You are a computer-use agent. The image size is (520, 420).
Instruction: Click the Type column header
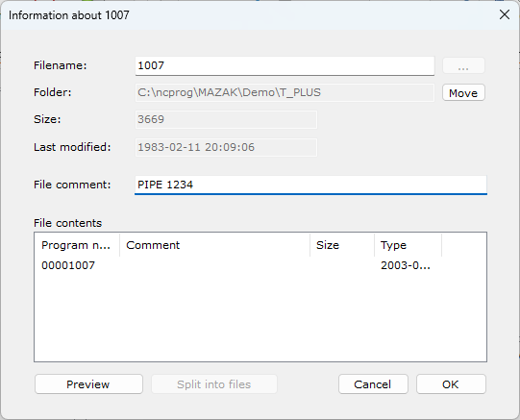pyautogui.click(x=408, y=245)
